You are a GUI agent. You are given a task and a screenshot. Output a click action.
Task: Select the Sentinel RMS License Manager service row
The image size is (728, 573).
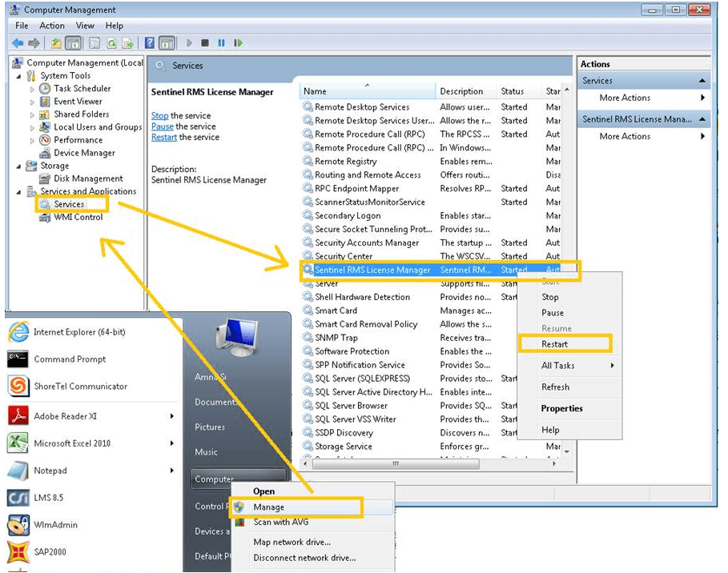click(x=430, y=270)
